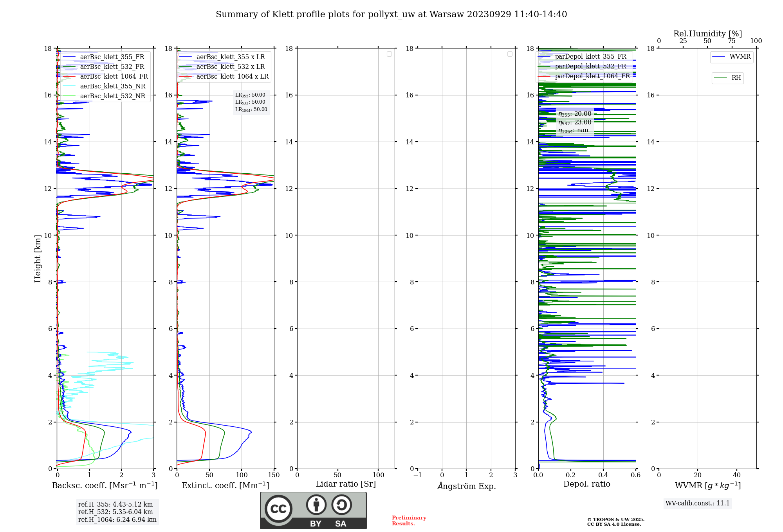Click the ref.H_532: 5.35-6.04 km text
Screen dimensions: 783x532
(x=115, y=512)
